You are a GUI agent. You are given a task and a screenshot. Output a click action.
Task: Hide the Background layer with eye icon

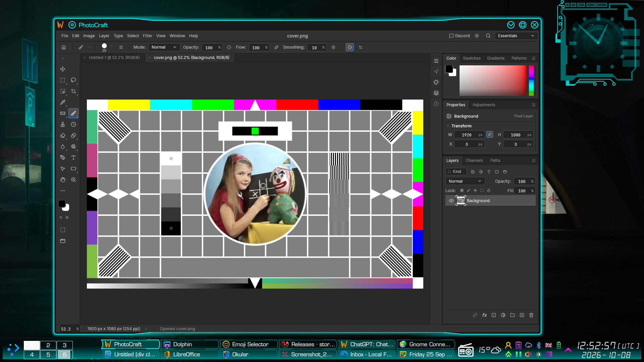tap(451, 201)
